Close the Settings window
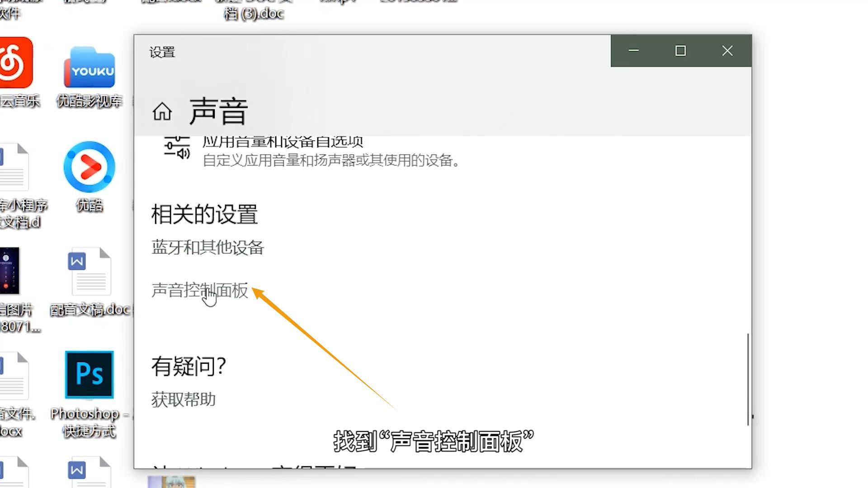 pyautogui.click(x=727, y=51)
